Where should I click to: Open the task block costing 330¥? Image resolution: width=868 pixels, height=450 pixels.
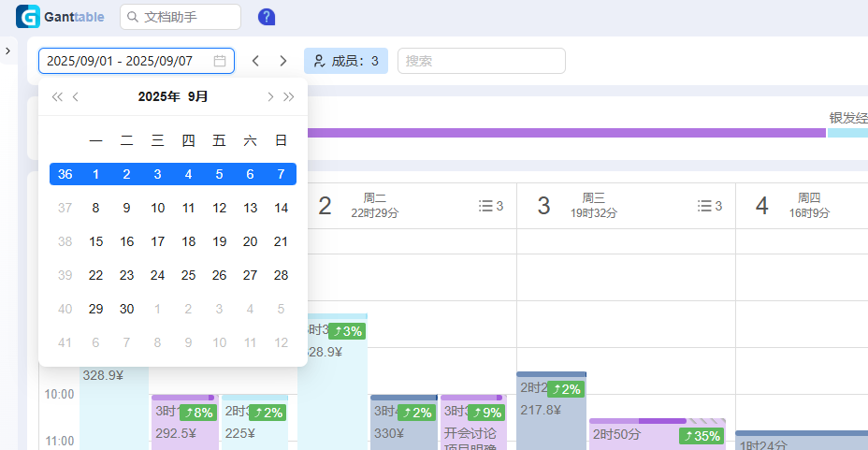(x=403, y=422)
